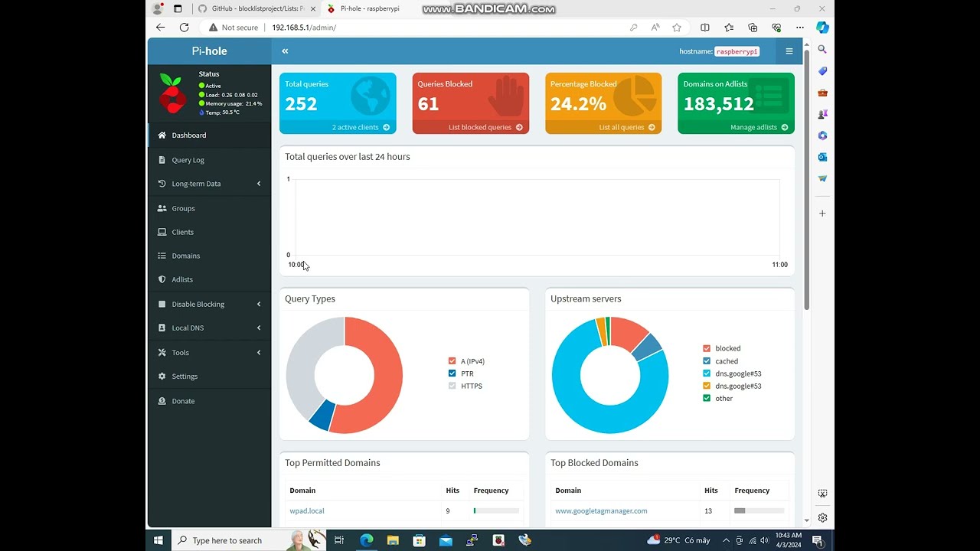This screenshot has width=980, height=551.
Task: Click the Donate icon in sidebar
Action: [x=162, y=401]
